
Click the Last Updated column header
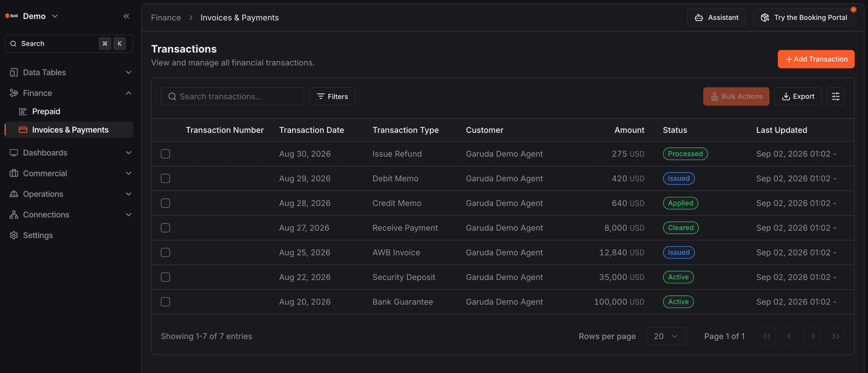click(782, 130)
